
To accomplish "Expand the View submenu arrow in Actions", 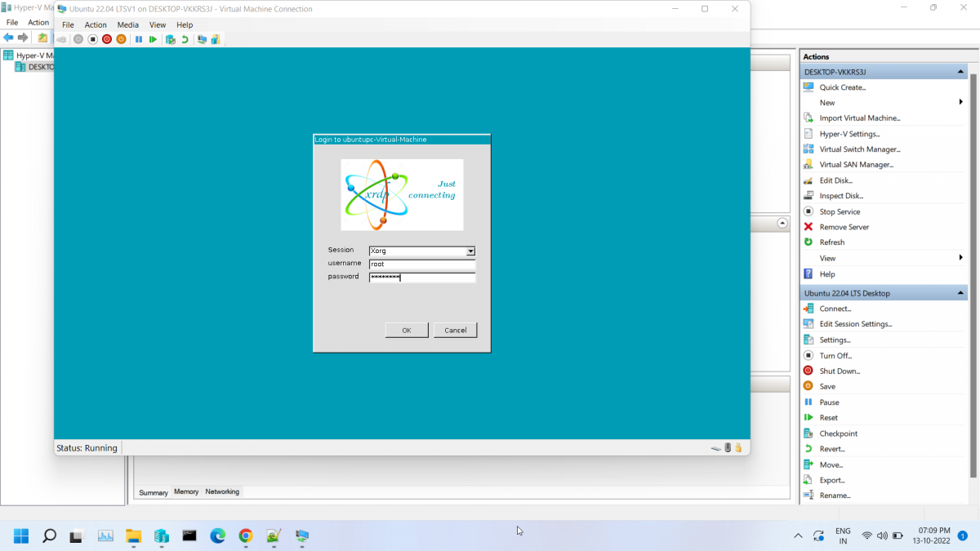I will (x=961, y=258).
